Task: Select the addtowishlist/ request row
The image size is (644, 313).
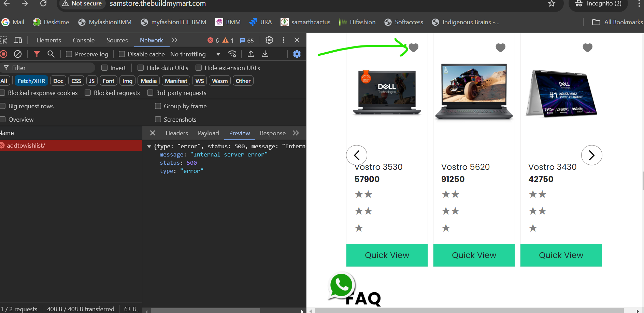Action: click(x=71, y=145)
